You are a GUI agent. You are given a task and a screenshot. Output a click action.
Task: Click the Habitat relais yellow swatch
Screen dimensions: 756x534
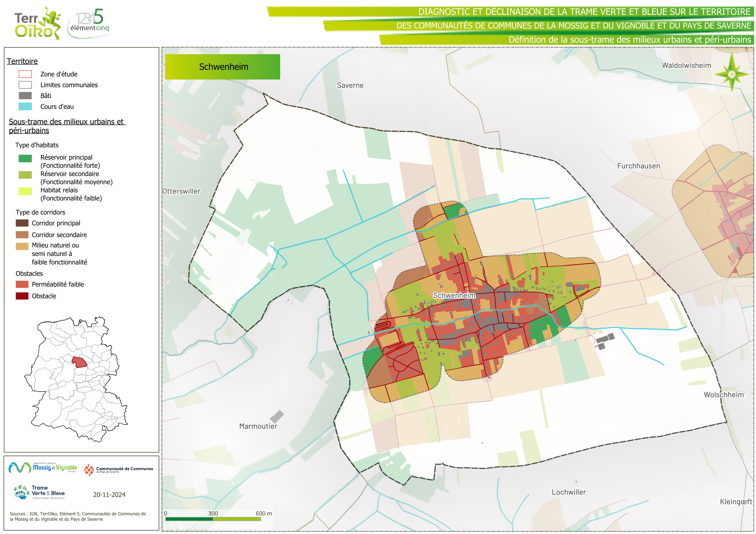[25, 191]
